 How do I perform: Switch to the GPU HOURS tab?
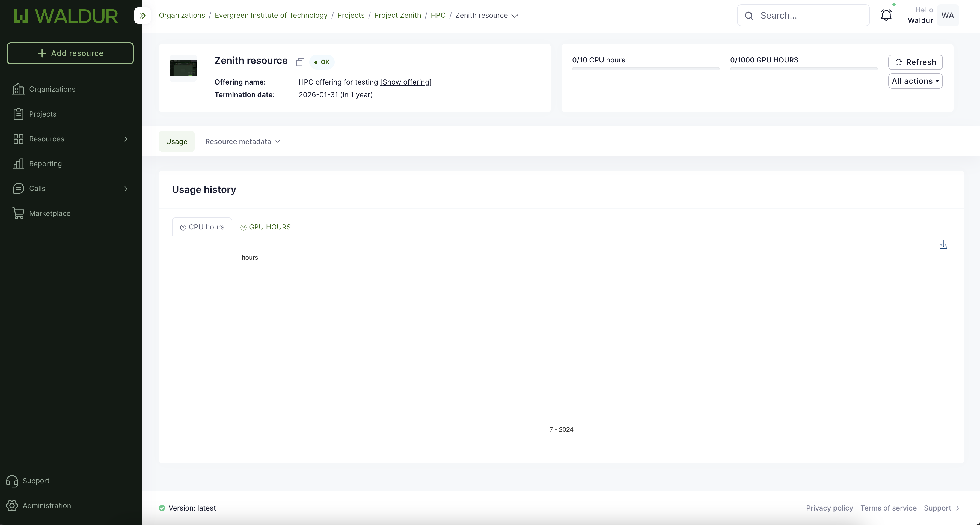[266, 227]
